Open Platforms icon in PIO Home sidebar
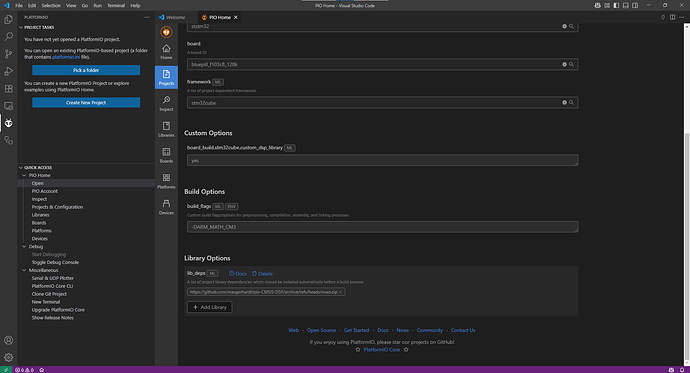 [x=166, y=181]
